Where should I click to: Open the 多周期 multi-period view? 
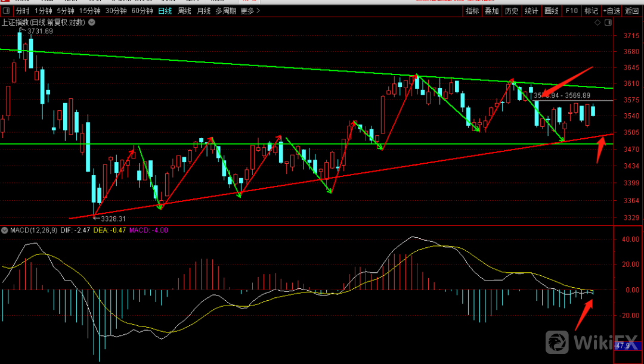pos(225,11)
